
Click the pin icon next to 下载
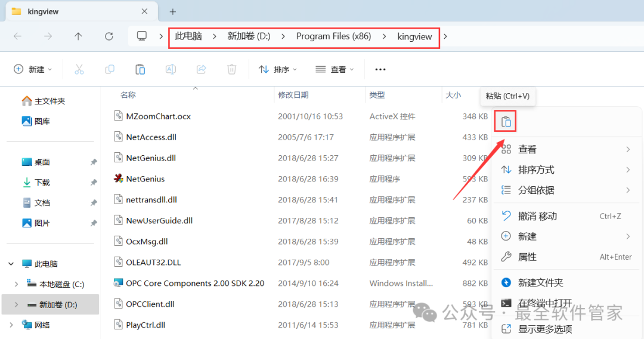94,182
